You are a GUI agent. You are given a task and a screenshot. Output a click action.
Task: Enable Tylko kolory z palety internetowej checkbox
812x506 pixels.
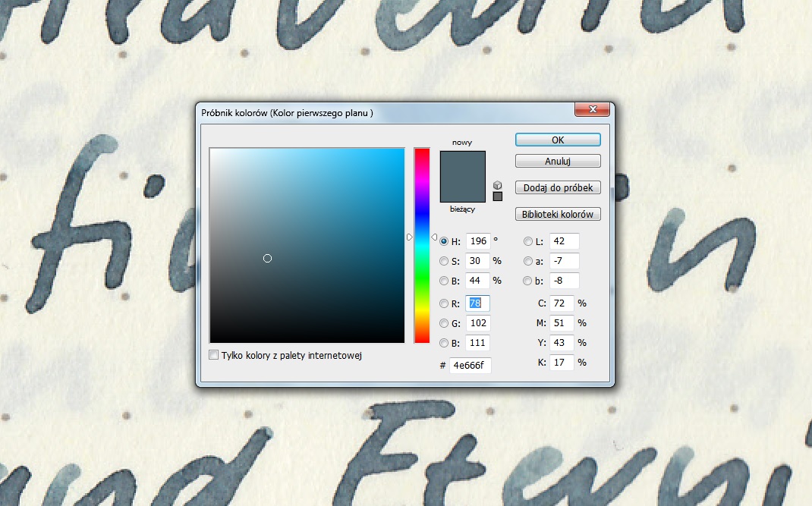click(x=214, y=355)
